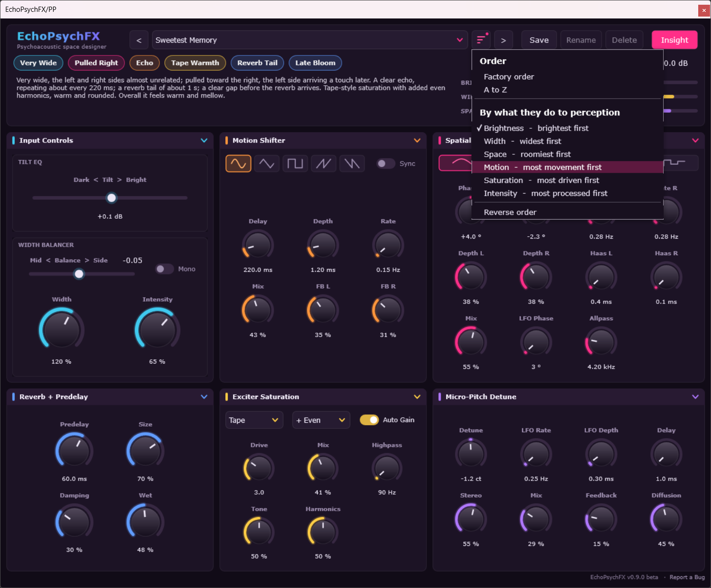Viewport: 711px width, 588px height.
Task: Toggle the Late Bloom descriptor tag
Action: pyautogui.click(x=315, y=63)
